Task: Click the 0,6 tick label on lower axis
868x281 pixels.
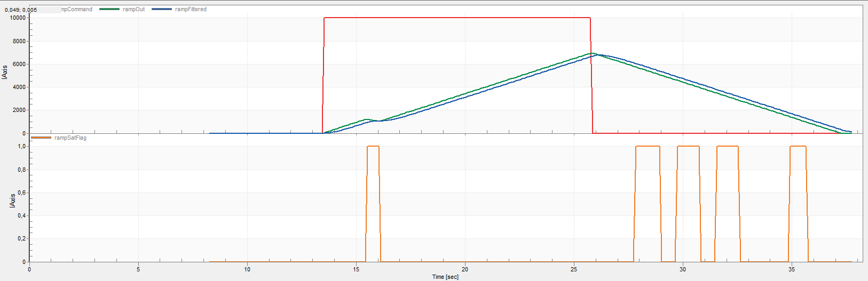Action: click(22, 192)
